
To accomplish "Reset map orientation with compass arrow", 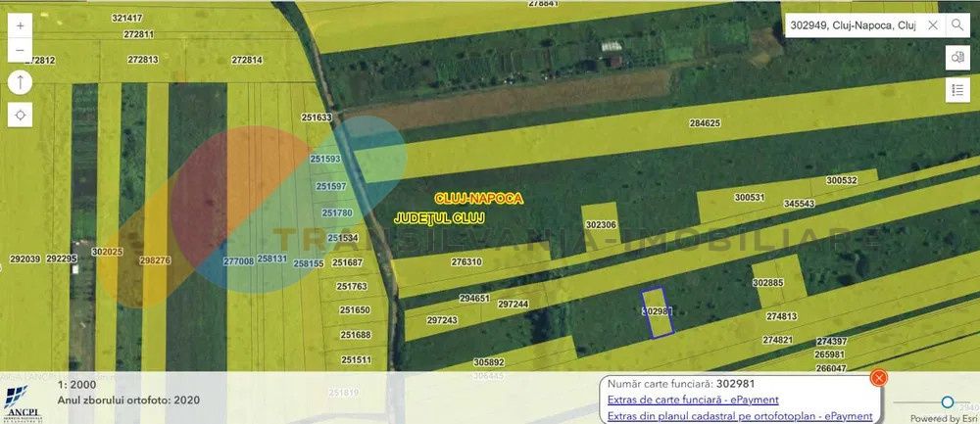I will pyautogui.click(x=21, y=82).
